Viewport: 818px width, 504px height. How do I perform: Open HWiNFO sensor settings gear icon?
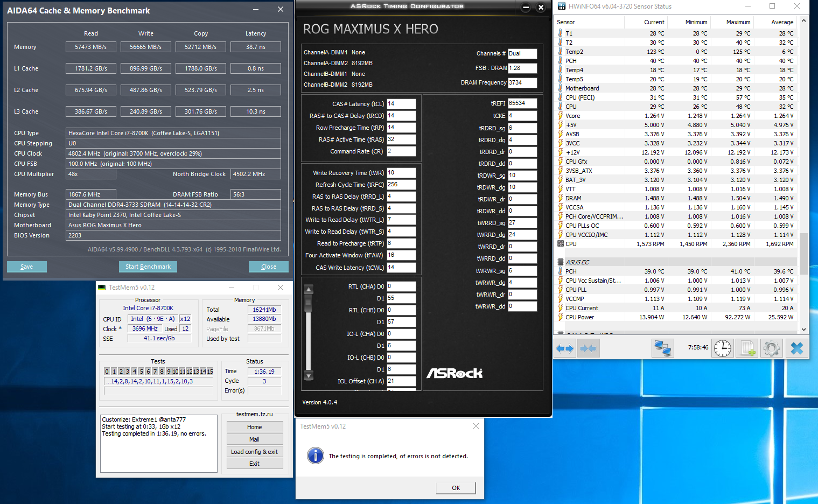[772, 348]
